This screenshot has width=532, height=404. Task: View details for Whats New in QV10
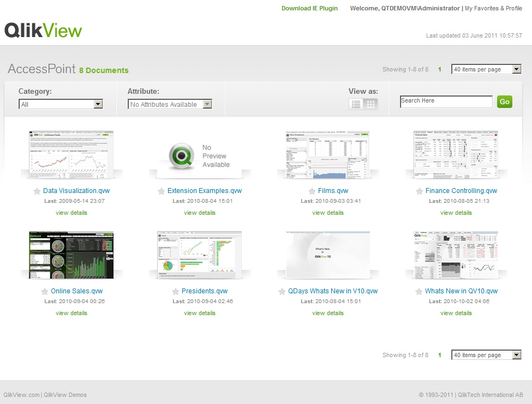pyautogui.click(x=456, y=313)
